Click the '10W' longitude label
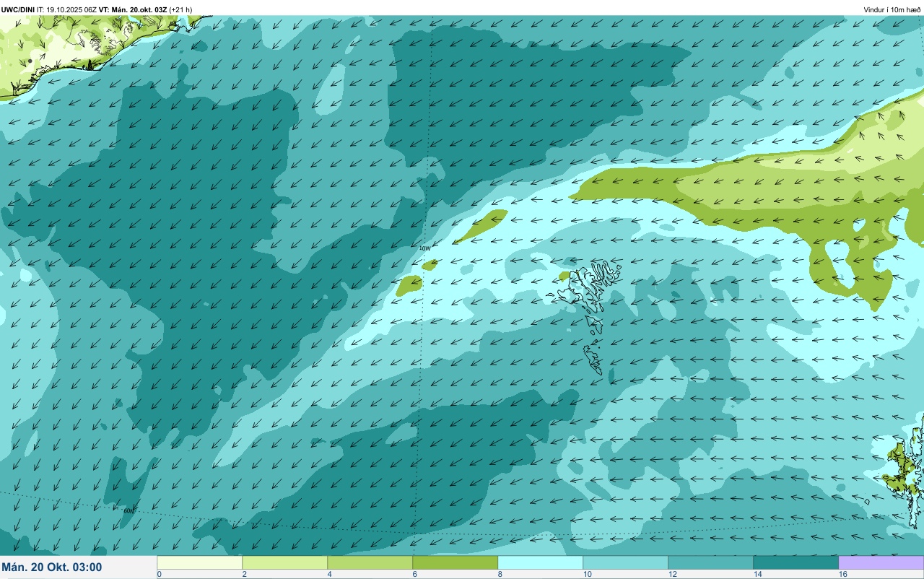This screenshot has width=924, height=579. [x=424, y=248]
